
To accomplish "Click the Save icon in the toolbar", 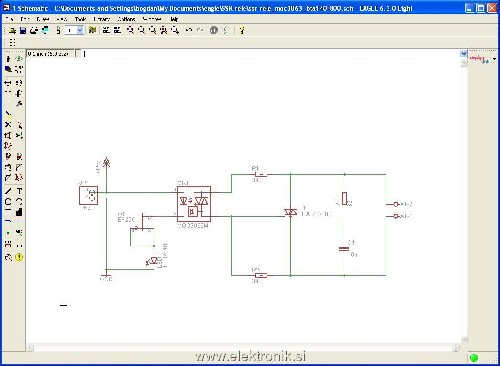I will tap(23, 31).
